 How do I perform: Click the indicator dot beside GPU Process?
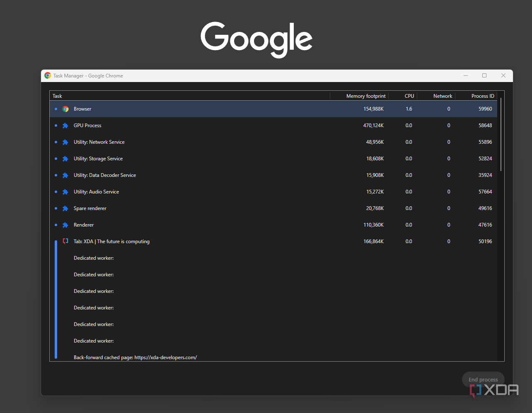[x=56, y=125]
